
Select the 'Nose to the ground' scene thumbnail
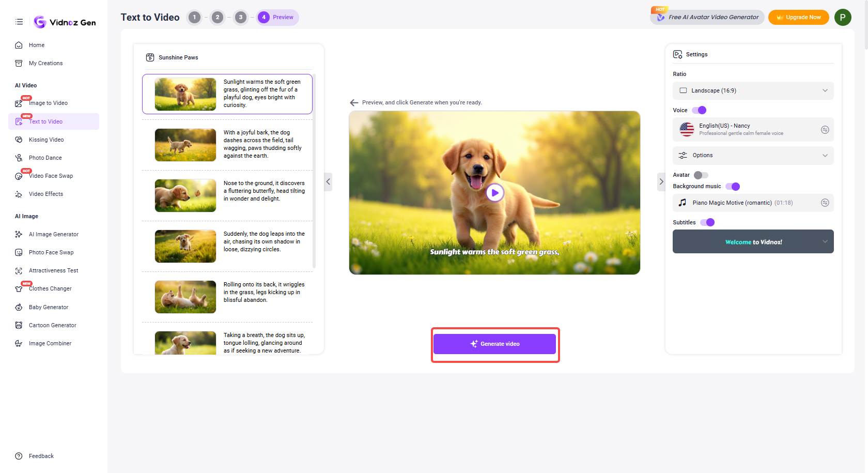click(185, 195)
